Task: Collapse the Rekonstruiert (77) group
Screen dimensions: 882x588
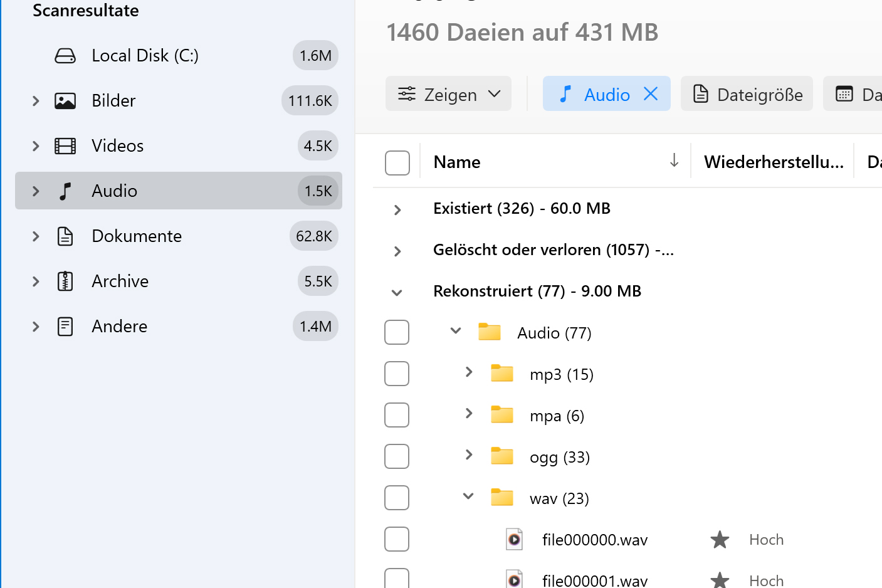Action: coord(397,293)
